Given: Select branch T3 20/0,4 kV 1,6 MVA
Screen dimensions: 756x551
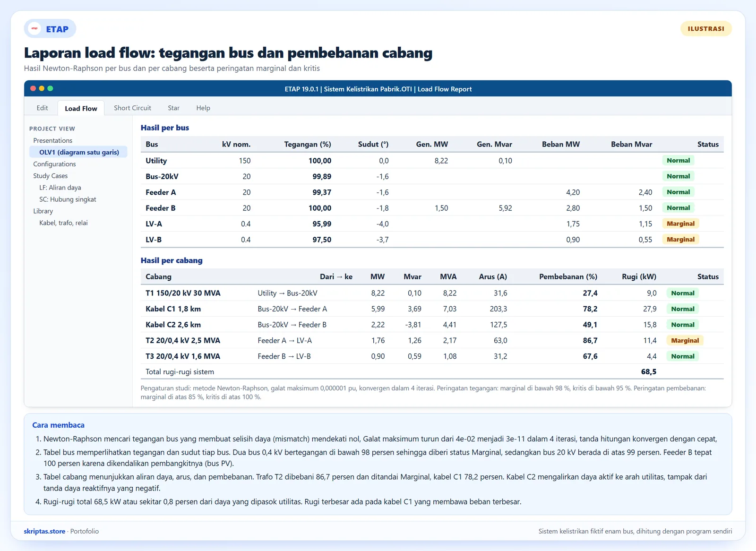Looking at the screenshot, I should 183,356.
